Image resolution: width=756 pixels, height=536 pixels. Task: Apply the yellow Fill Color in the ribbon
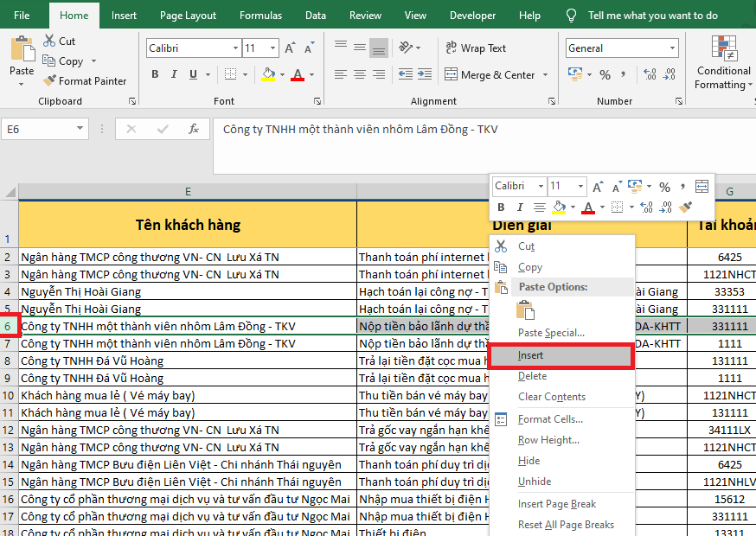[x=268, y=75]
